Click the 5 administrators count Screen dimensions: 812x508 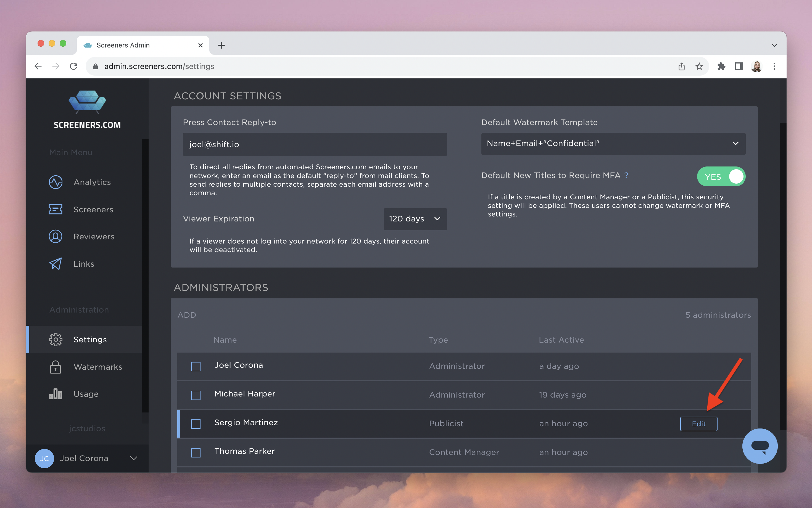(718, 315)
